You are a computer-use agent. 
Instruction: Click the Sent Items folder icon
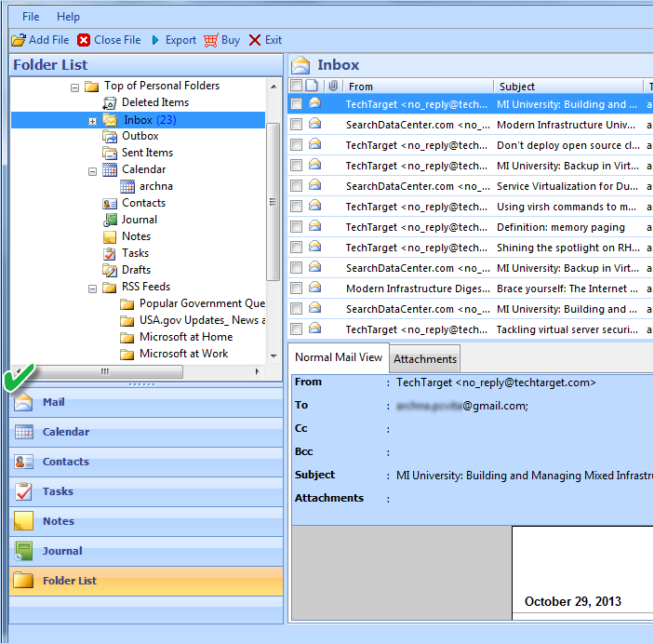tap(110, 153)
